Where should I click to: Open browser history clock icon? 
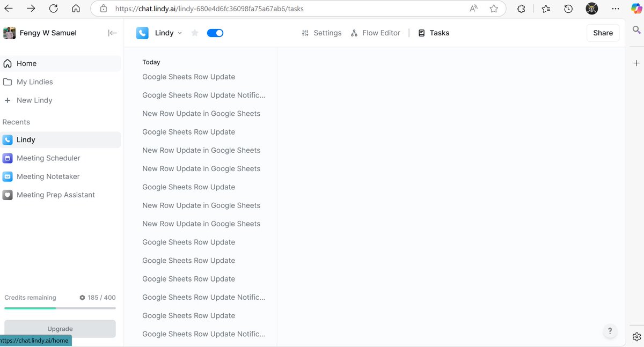pyautogui.click(x=568, y=9)
